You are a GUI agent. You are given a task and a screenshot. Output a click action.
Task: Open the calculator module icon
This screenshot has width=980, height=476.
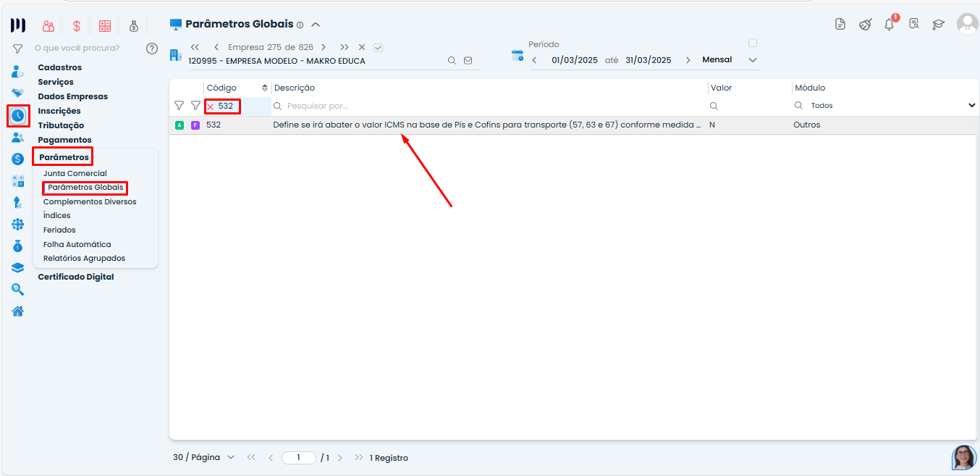[x=106, y=26]
